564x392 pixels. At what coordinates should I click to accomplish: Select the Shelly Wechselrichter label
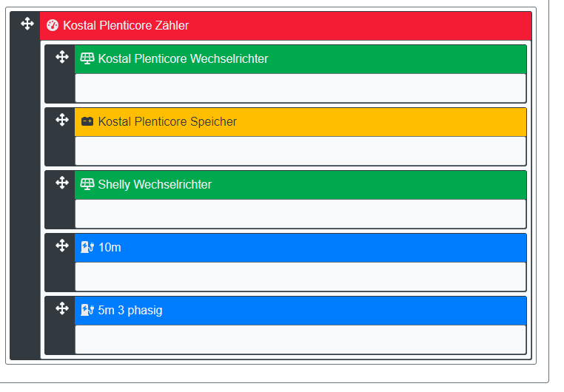point(155,184)
